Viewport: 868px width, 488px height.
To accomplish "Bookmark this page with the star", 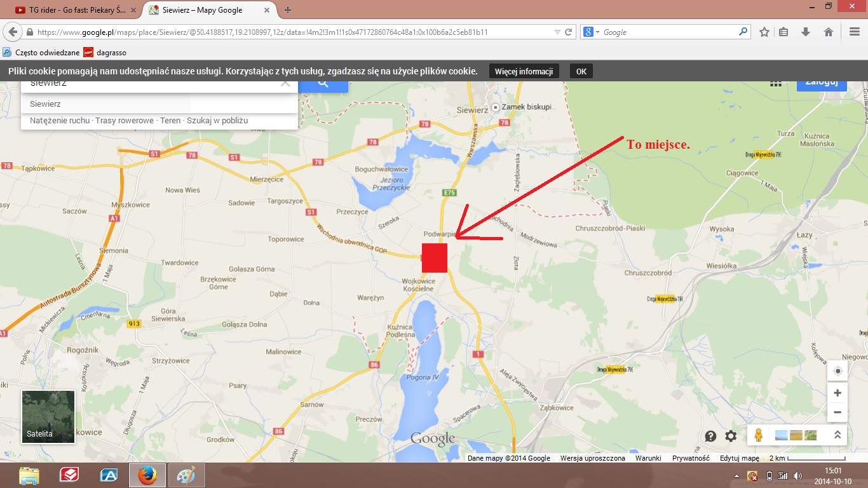I will coord(764,32).
